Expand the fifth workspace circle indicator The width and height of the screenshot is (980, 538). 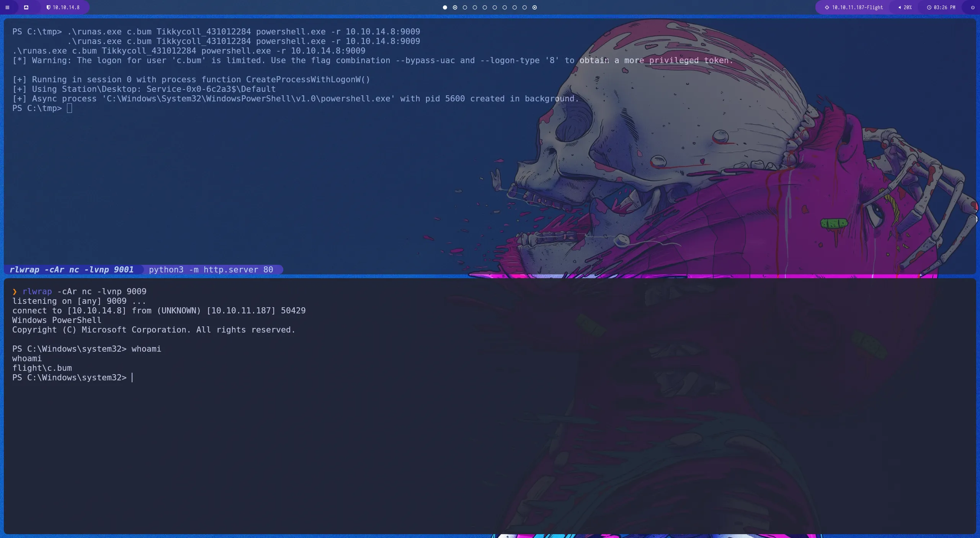coord(485,7)
